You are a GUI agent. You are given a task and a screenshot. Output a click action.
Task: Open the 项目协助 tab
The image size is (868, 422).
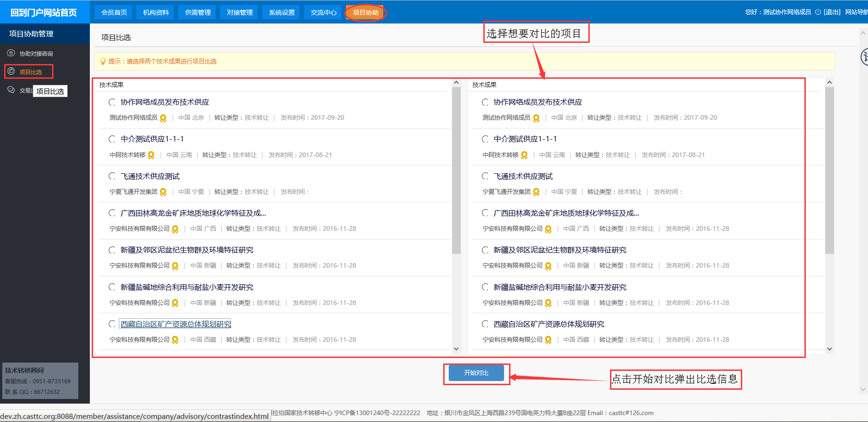[365, 12]
